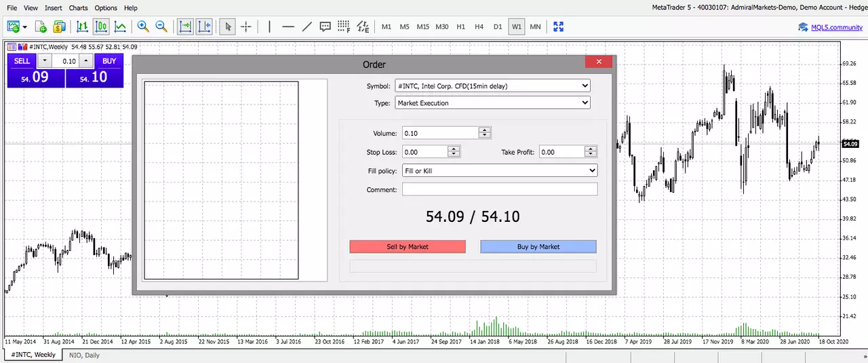The width and height of the screenshot is (868, 363).
Task: Select the crosshair tool
Action: (x=246, y=27)
